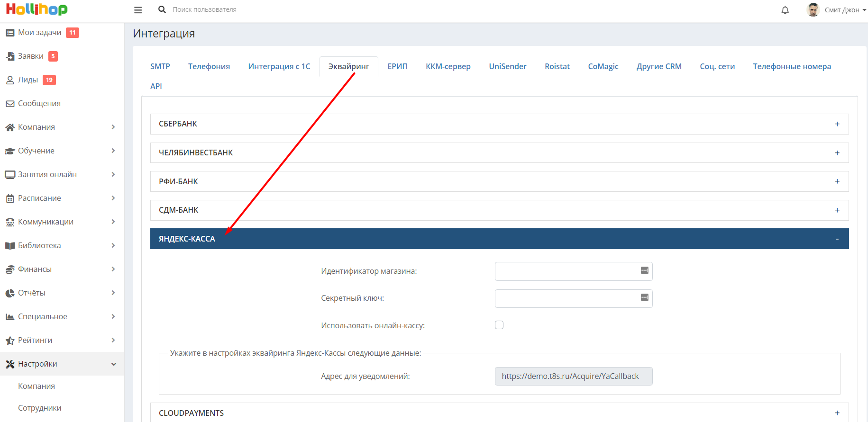868x422 pixels.
Task: Click the Расписание calendar icon
Action: pyautogui.click(x=10, y=198)
